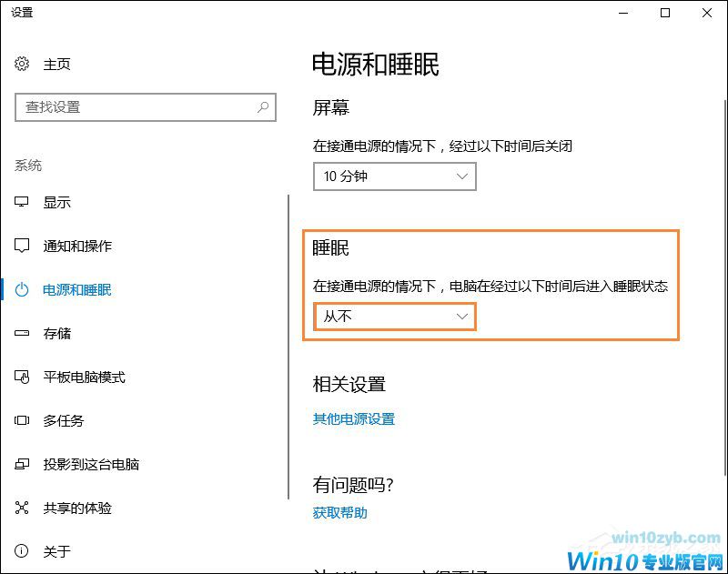This screenshot has width=728, height=574.
Task: Select the 电源和睡眠 power icon
Action: coord(22,289)
